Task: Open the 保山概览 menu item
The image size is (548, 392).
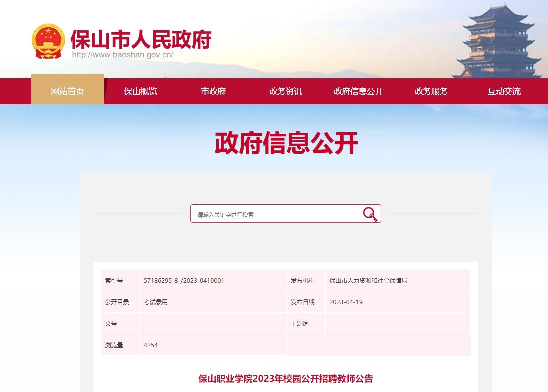Action: tap(140, 91)
